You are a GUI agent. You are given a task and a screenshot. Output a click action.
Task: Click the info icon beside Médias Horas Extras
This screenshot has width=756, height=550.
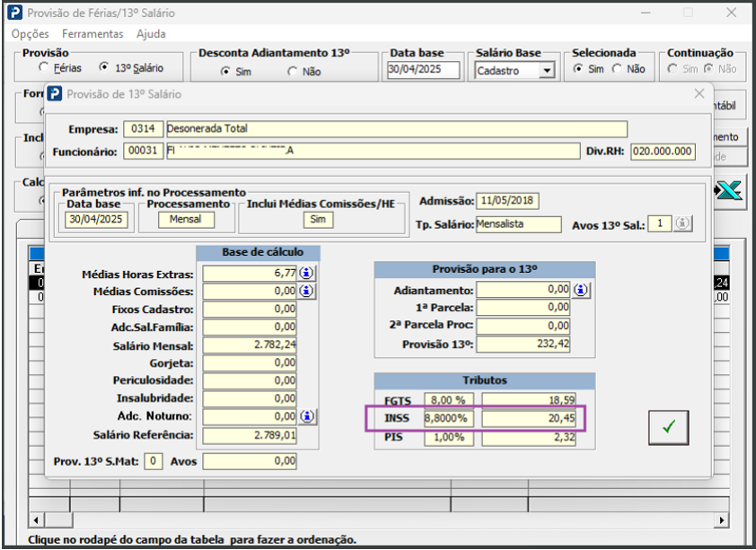[x=306, y=274]
